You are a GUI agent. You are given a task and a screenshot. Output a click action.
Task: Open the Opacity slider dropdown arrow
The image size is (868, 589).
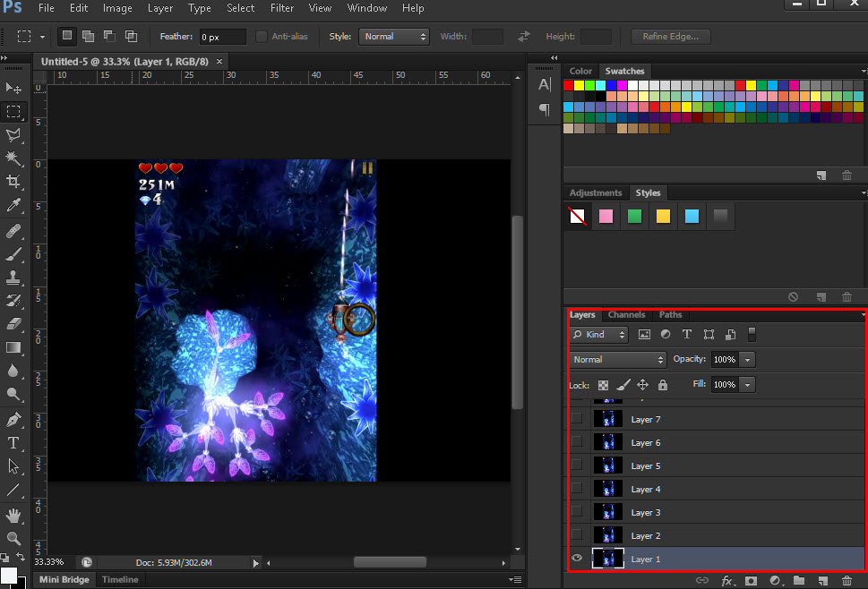pos(747,360)
